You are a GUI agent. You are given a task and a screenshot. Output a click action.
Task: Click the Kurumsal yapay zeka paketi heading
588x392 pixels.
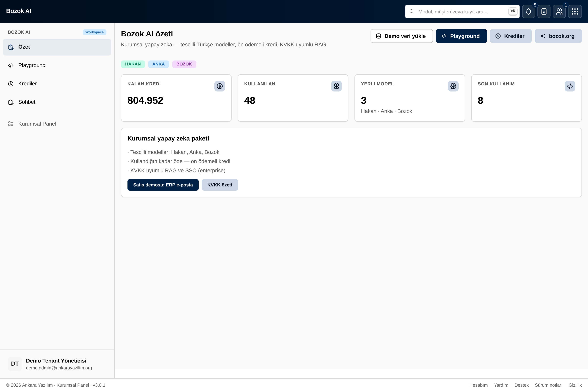(168, 139)
